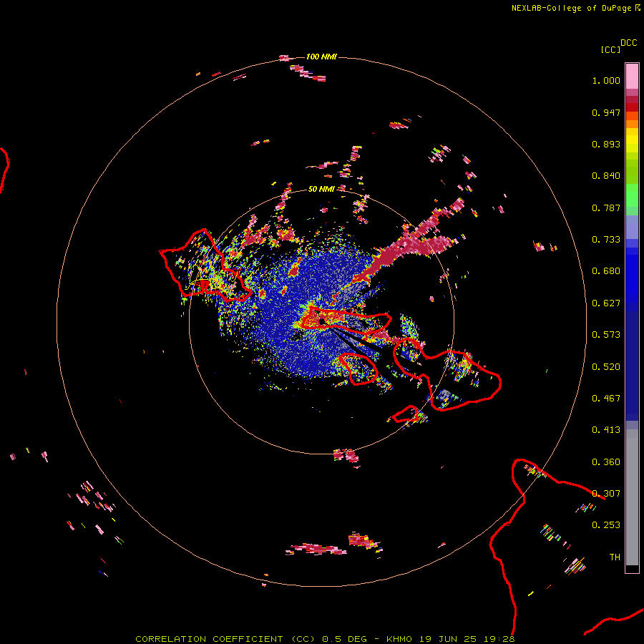
Task: Click the 0.253 scale value
Action: point(606,525)
